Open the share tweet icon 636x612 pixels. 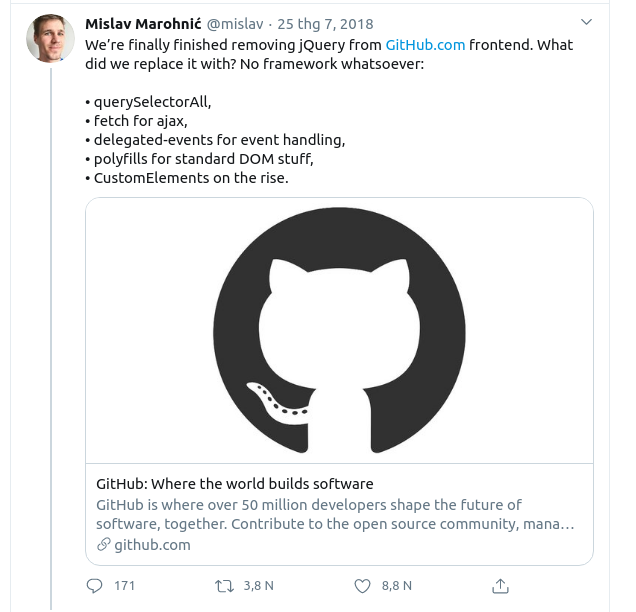(x=502, y=585)
